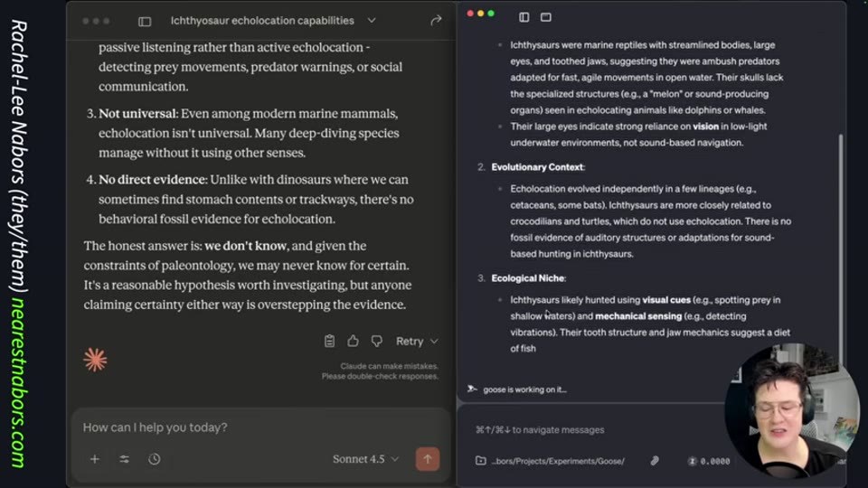The image size is (868, 488).
Task: Give the response a thumbs up
Action: click(353, 341)
